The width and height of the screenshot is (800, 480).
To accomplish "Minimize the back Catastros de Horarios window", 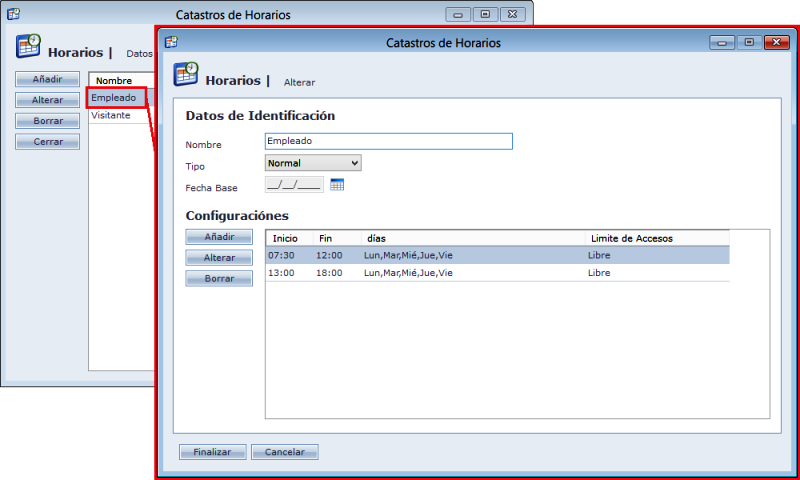I will coord(458,14).
